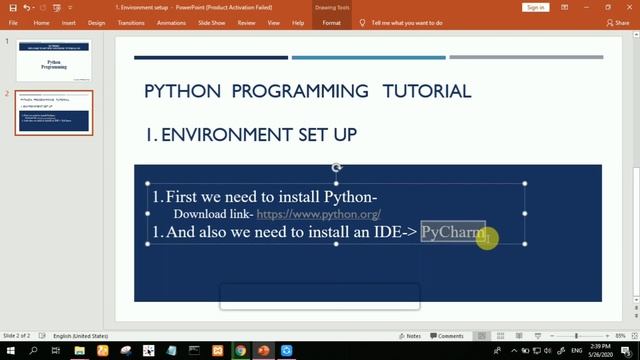Open the Help ribbon tab
This screenshot has width=640, height=360.
tap(298, 23)
